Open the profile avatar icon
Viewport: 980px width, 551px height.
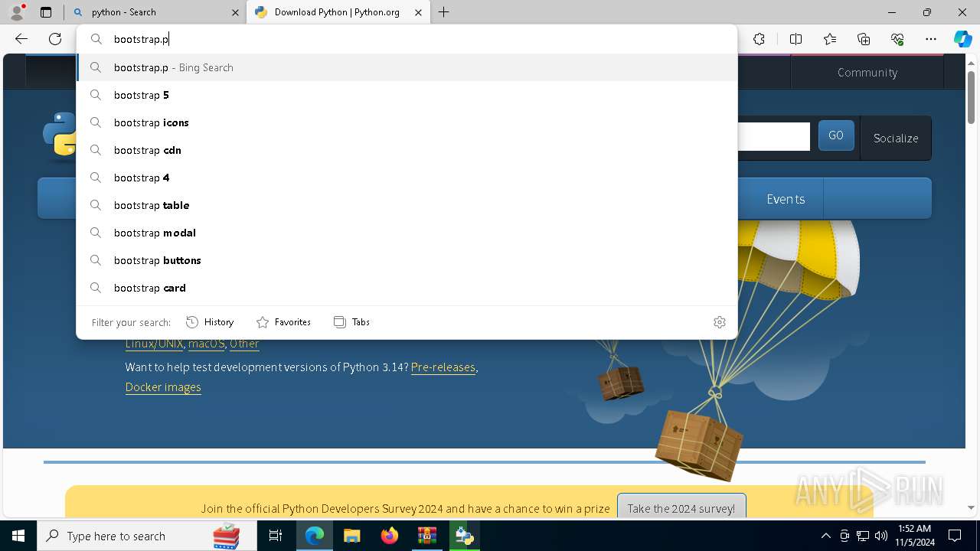point(17,12)
